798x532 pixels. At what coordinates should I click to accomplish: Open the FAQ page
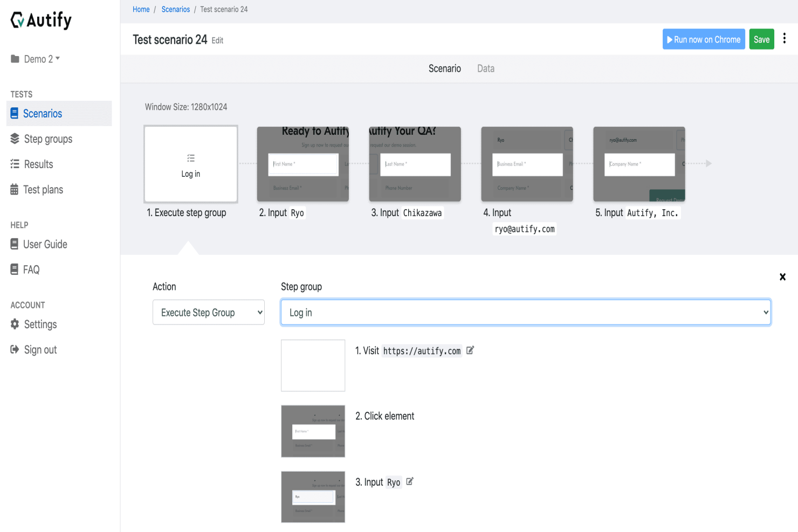pos(31,269)
